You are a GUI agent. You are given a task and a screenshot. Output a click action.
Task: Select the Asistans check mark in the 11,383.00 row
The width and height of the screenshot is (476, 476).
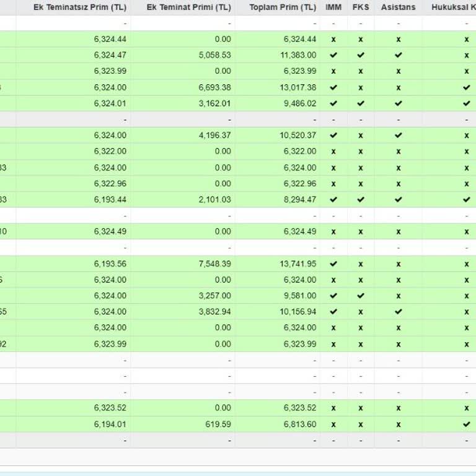pyautogui.click(x=399, y=55)
